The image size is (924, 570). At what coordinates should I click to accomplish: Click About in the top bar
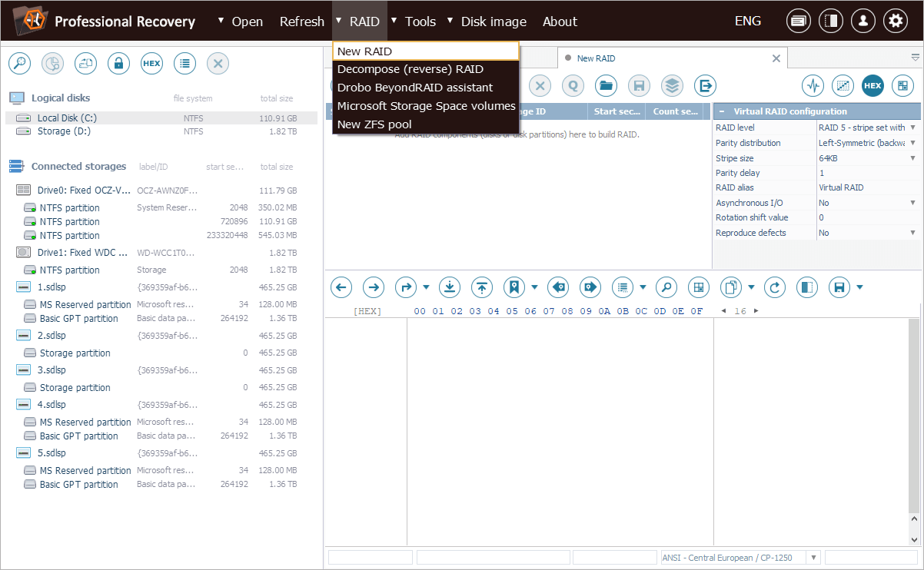coord(560,22)
